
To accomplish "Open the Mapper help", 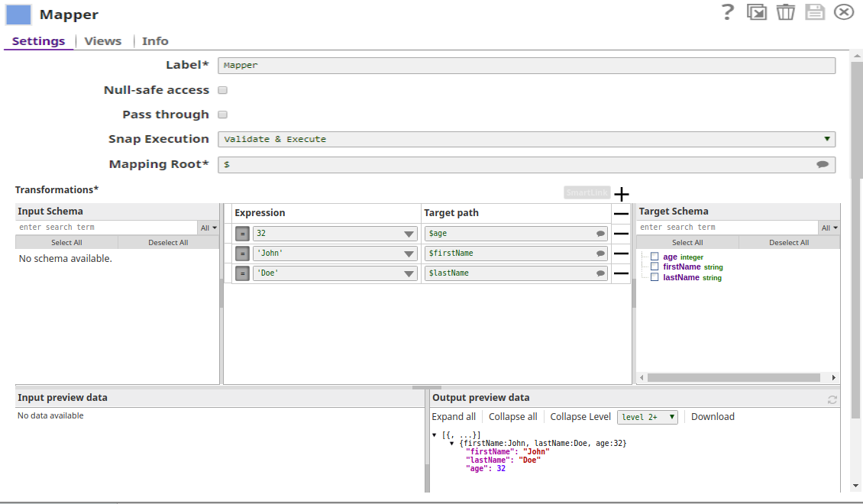I will pyautogui.click(x=726, y=12).
